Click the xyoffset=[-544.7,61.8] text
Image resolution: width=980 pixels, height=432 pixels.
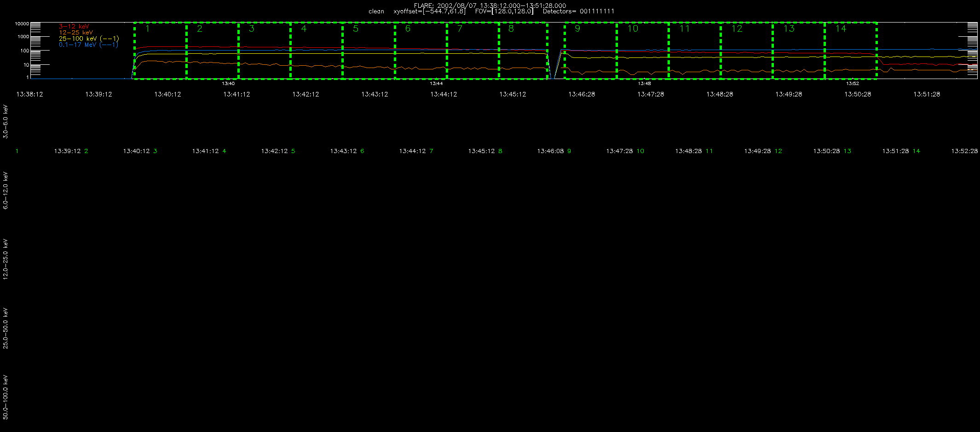pyautogui.click(x=429, y=11)
